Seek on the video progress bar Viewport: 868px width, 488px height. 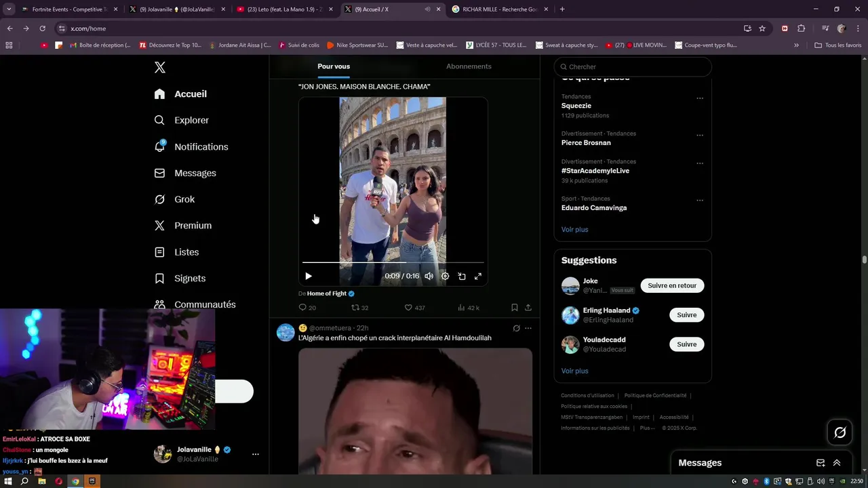(x=393, y=262)
